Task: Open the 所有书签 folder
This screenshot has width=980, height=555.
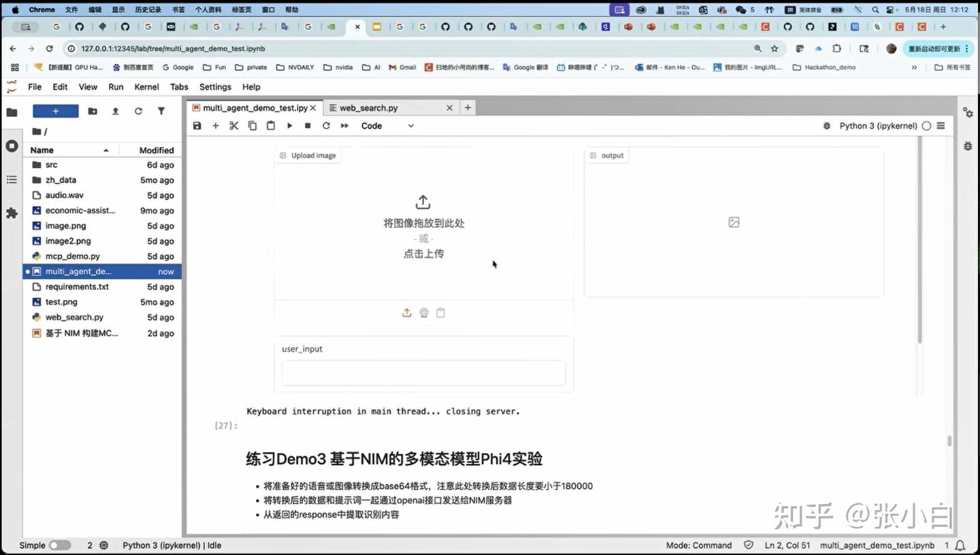Action: 952,67
